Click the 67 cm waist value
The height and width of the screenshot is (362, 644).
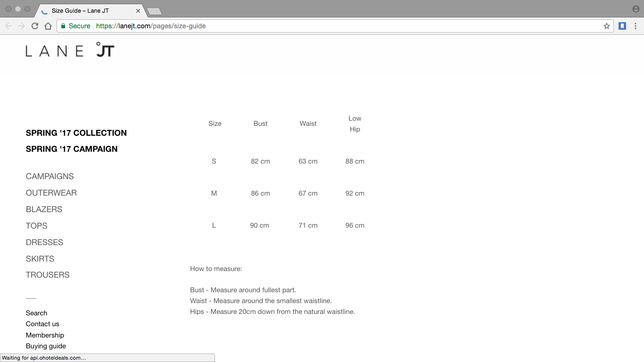(308, 193)
